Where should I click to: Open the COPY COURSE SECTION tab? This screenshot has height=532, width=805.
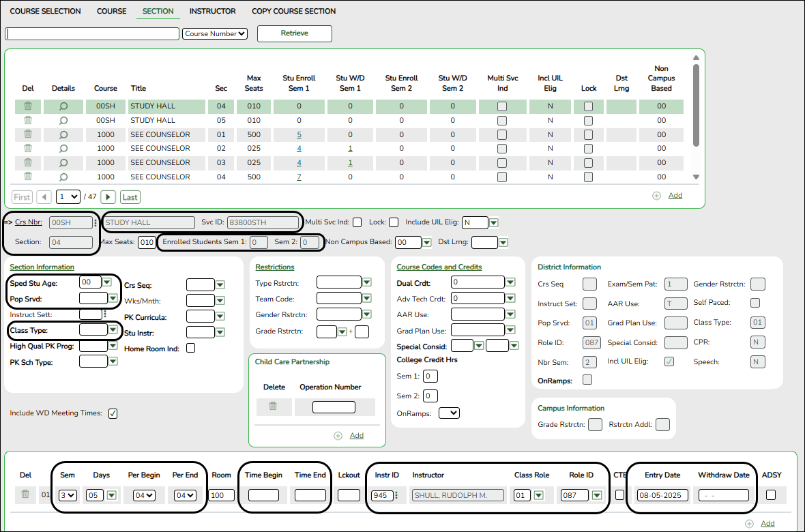[293, 12]
